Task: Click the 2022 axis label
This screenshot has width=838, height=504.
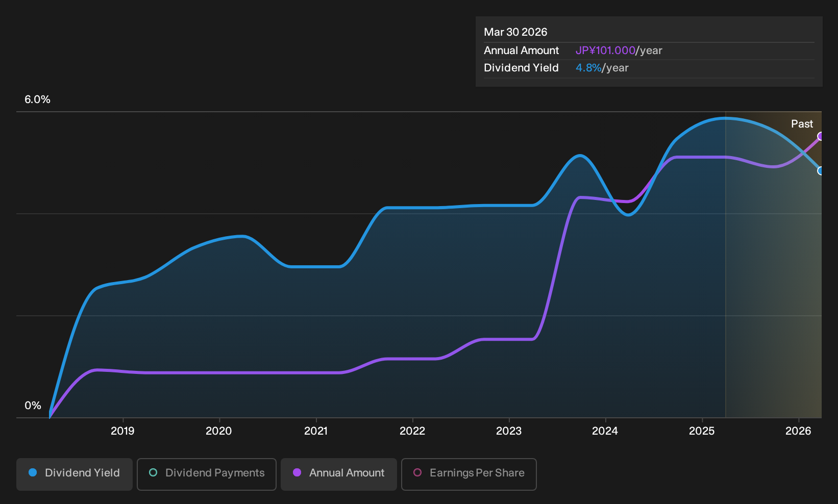Action: click(412, 431)
